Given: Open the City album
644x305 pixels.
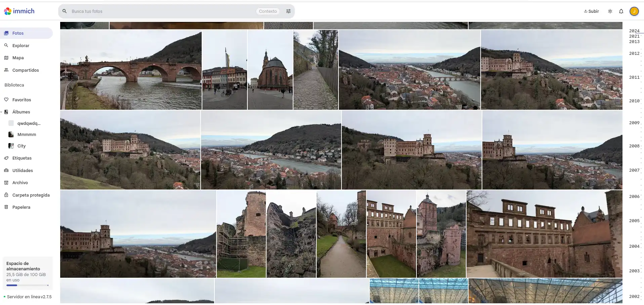Looking at the screenshot, I should pyautogui.click(x=22, y=146).
